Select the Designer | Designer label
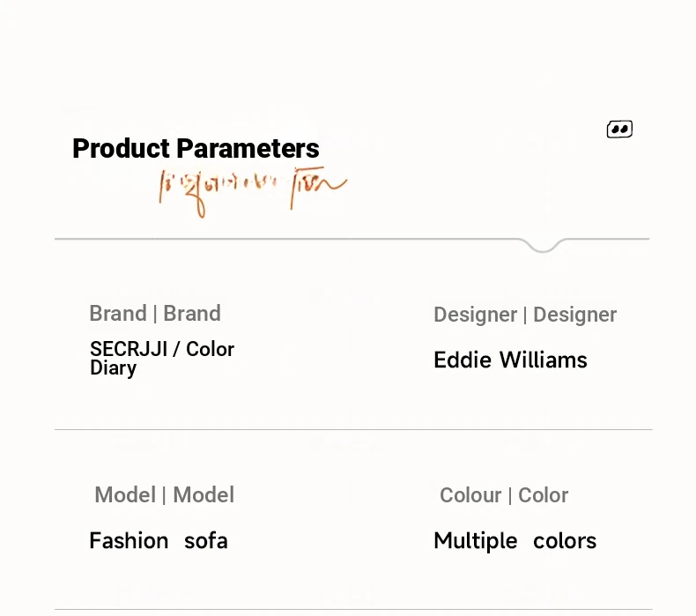696x616 pixels. click(x=525, y=315)
